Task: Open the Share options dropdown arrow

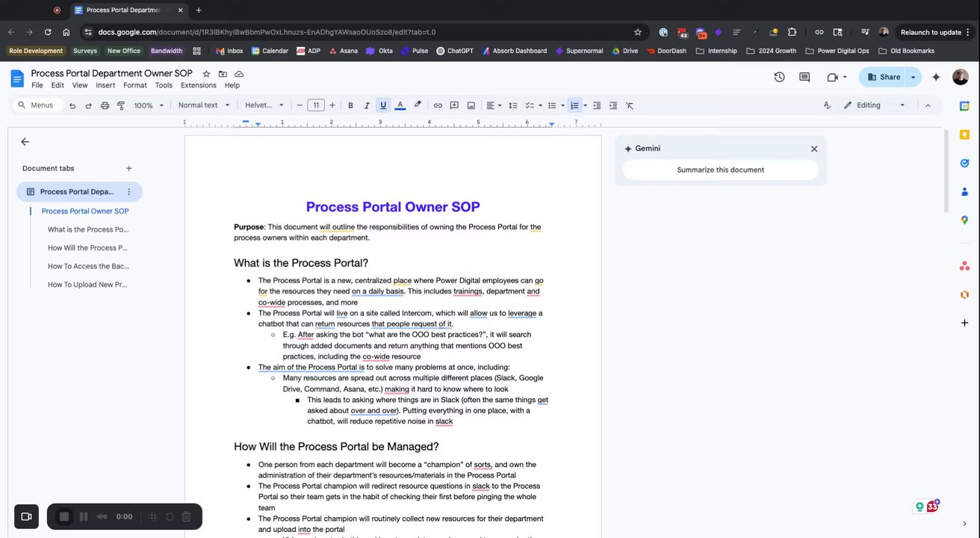Action: click(x=913, y=77)
